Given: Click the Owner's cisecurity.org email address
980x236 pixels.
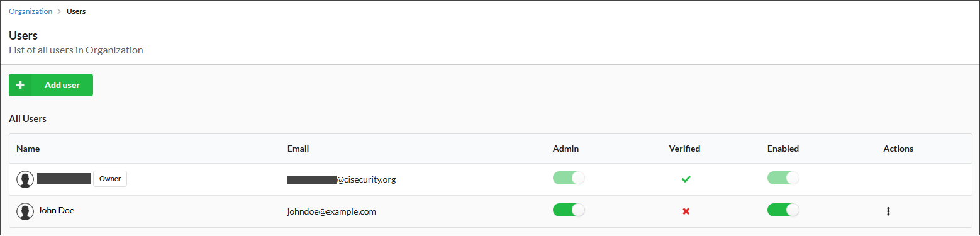Looking at the screenshot, I should [342, 179].
